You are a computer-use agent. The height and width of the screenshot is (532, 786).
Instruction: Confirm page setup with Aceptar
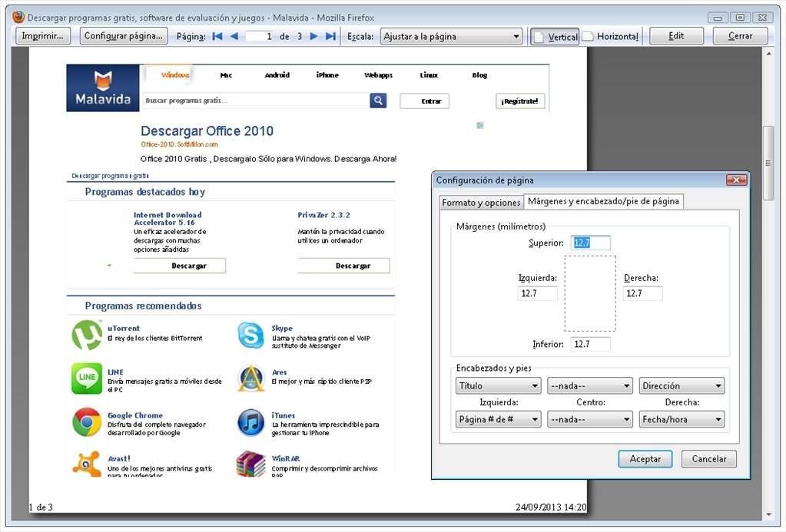tap(645, 459)
